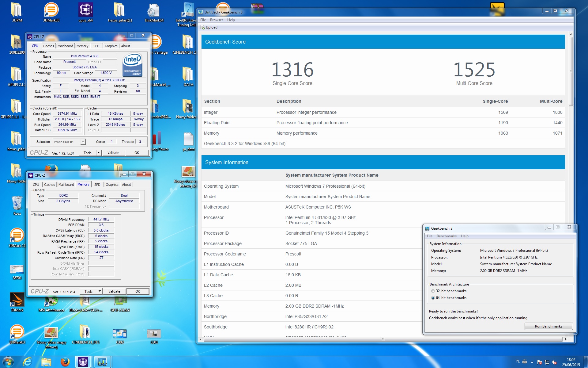Open the 100D3200 desktop folder

[x=16, y=44]
